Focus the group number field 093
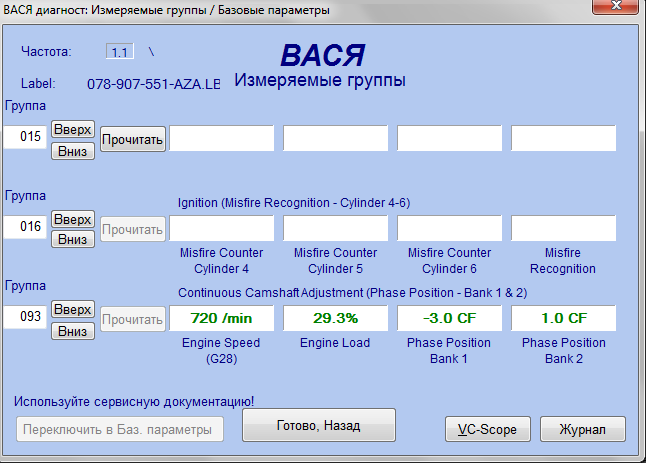The image size is (646, 463). (x=25, y=317)
